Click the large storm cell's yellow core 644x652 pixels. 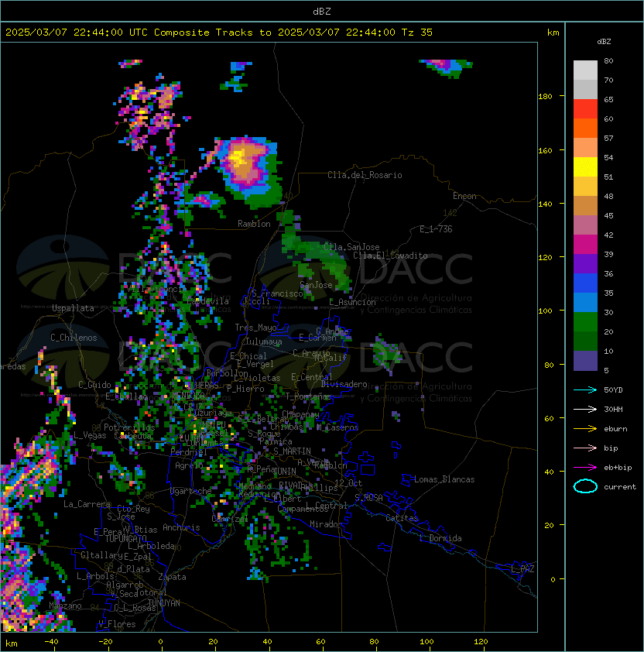pos(238,158)
